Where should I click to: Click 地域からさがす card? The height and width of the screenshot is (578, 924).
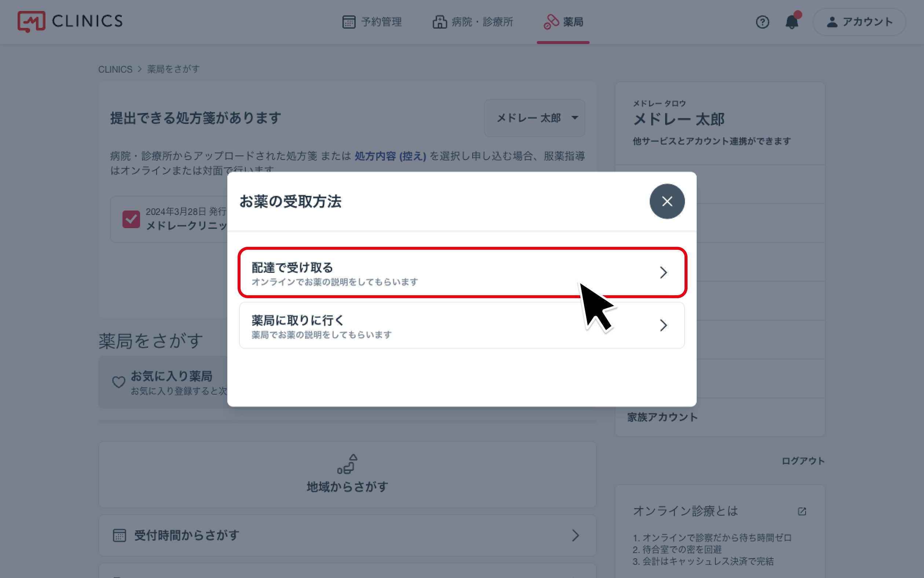pyautogui.click(x=347, y=475)
